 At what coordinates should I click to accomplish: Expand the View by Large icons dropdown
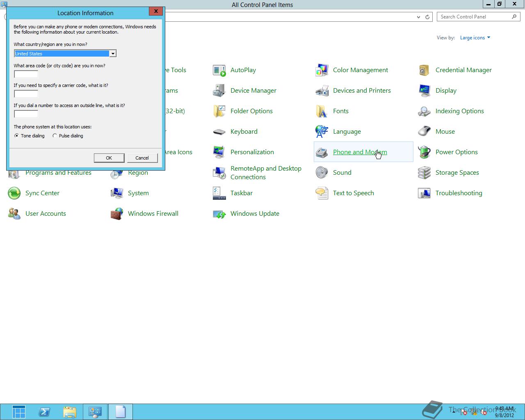pyautogui.click(x=475, y=38)
